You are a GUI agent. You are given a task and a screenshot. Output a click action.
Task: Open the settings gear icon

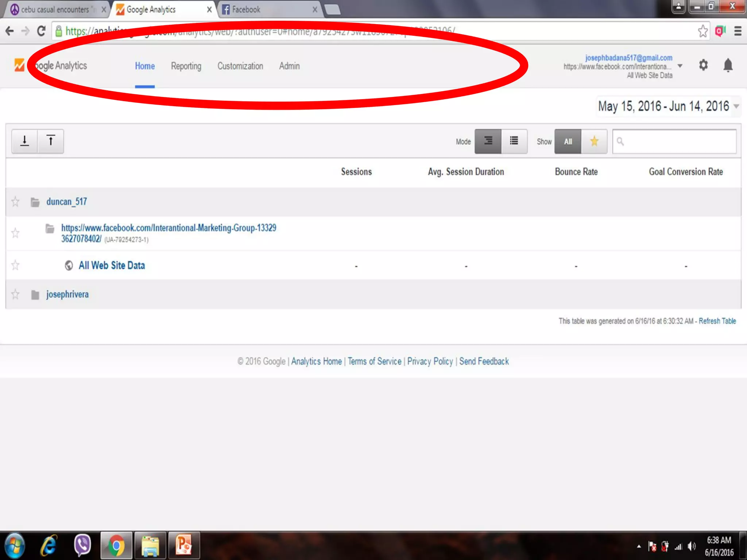click(x=703, y=66)
